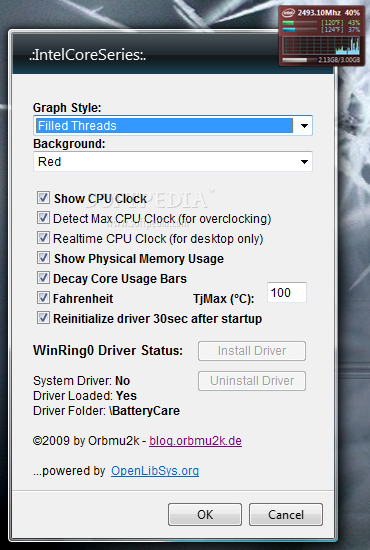370x550 pixels.
Task: Click the Driver Loaded: Yes text
Action: [x=85, y=396]
